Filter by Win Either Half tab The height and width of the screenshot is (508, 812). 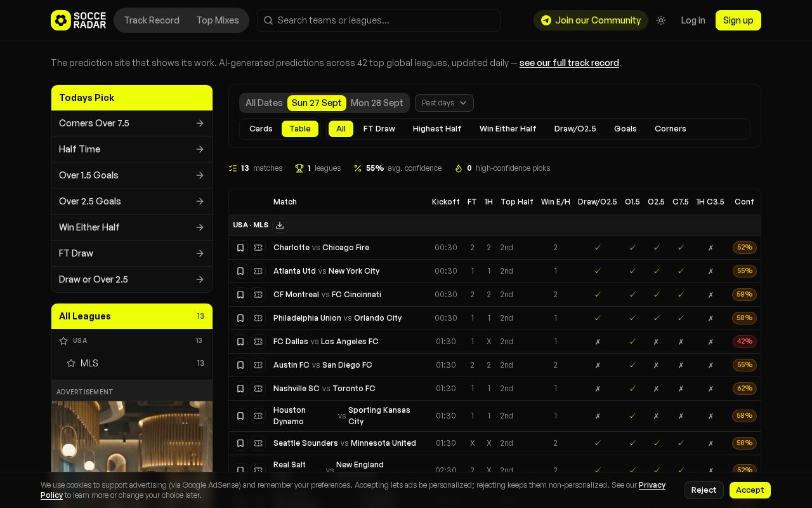point(508,129)
